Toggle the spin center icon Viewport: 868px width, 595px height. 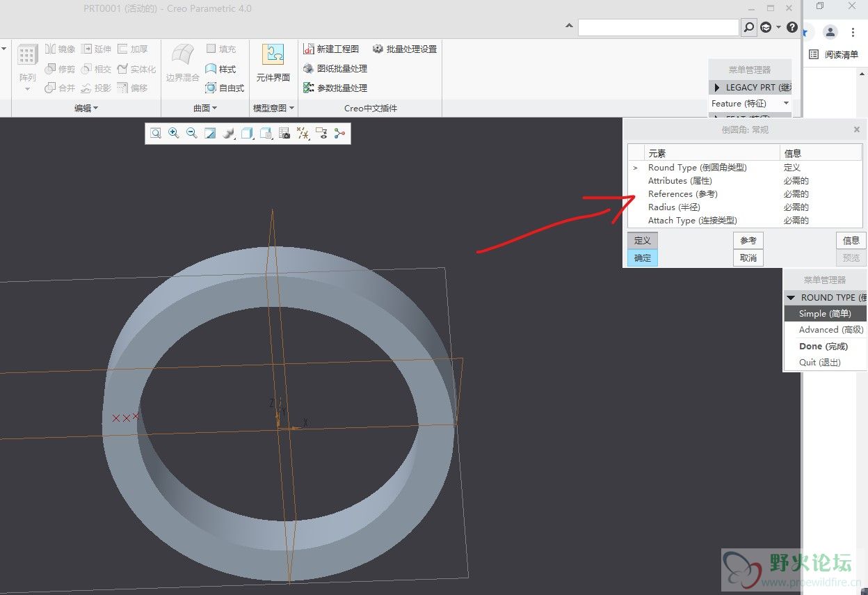point(339,133)
